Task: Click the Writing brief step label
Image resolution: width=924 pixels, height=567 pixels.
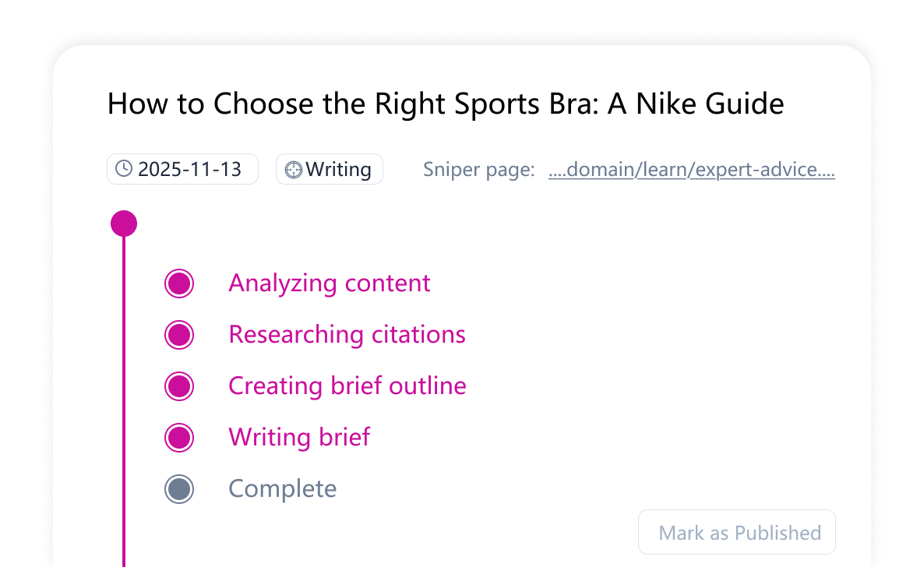Action: click(299, 437)
